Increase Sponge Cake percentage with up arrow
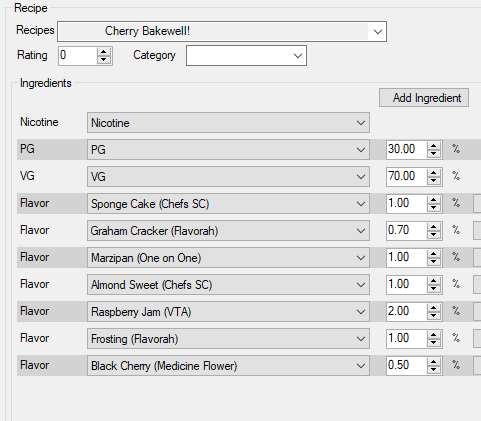This screenshot has height=421, width=481. [x=434, y=200]
